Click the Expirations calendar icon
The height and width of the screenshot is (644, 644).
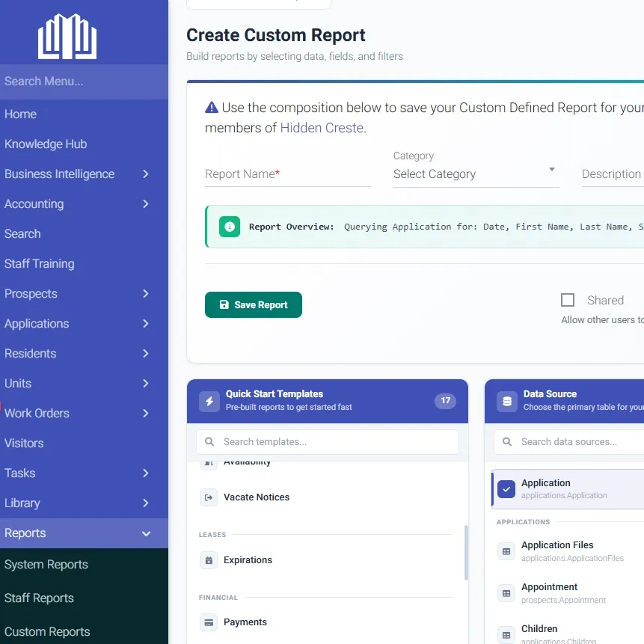209,560
